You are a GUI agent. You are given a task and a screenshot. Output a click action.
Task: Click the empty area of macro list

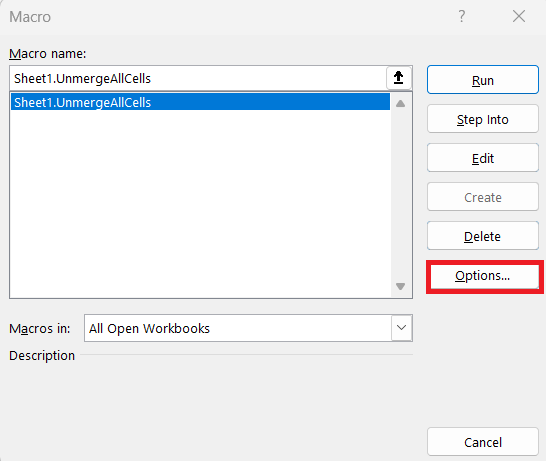pos(200,204)
